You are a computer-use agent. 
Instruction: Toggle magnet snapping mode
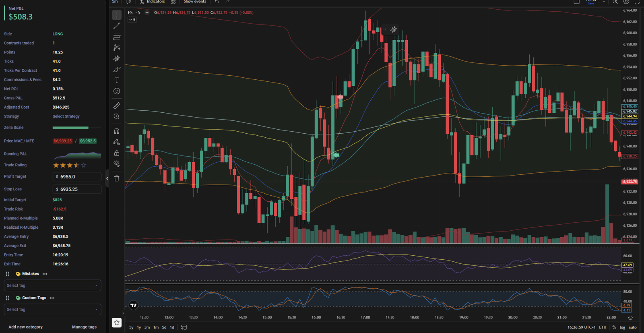(117, 131)
